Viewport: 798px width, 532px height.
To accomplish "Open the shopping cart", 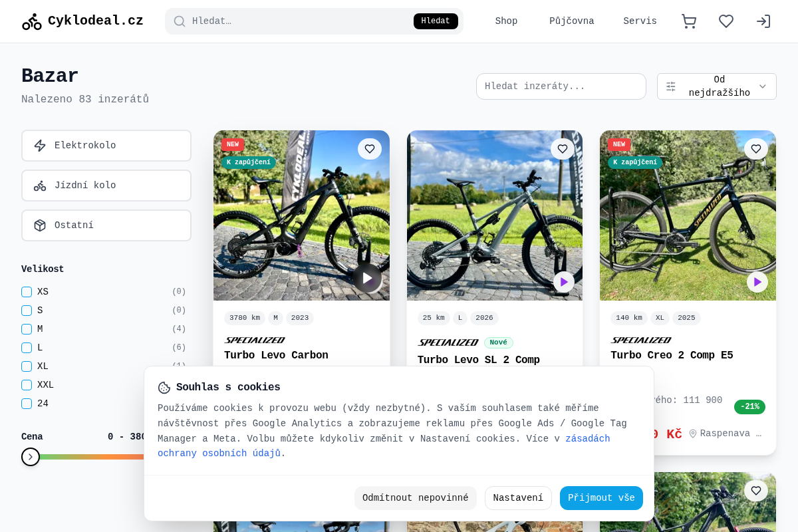I will [x=689, y=21].
